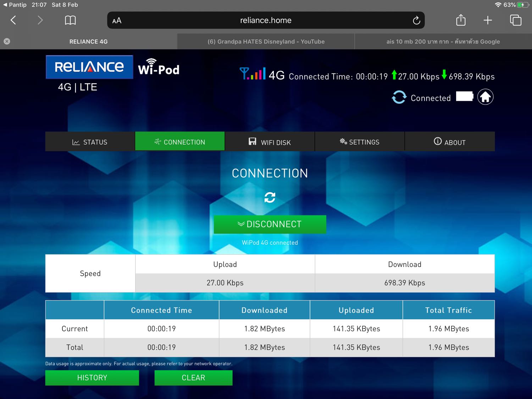Open connection HISTORY
The height and width of the screenshot is (399, 532).
click(x=92, y=378)
